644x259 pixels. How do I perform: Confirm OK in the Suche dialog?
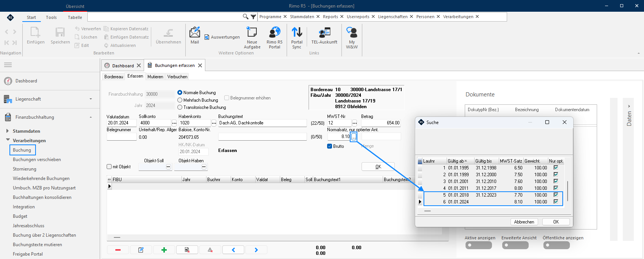tap(556, 222)
